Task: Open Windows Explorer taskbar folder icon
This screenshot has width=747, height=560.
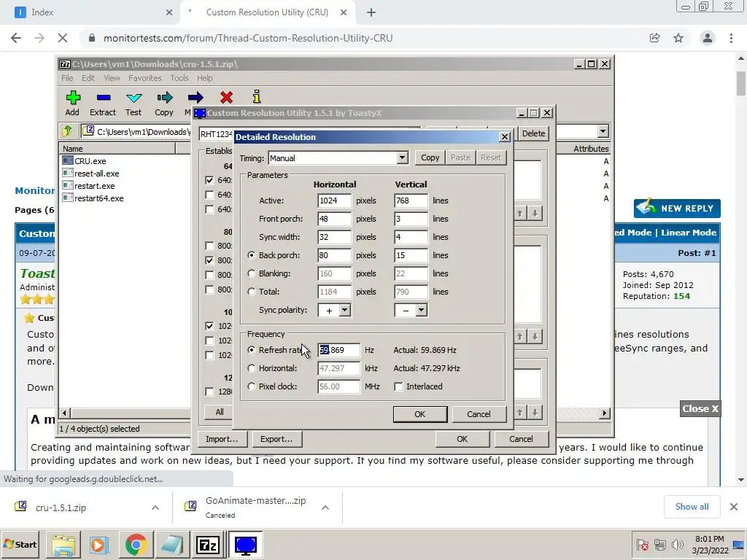Action: pos(63,544)
